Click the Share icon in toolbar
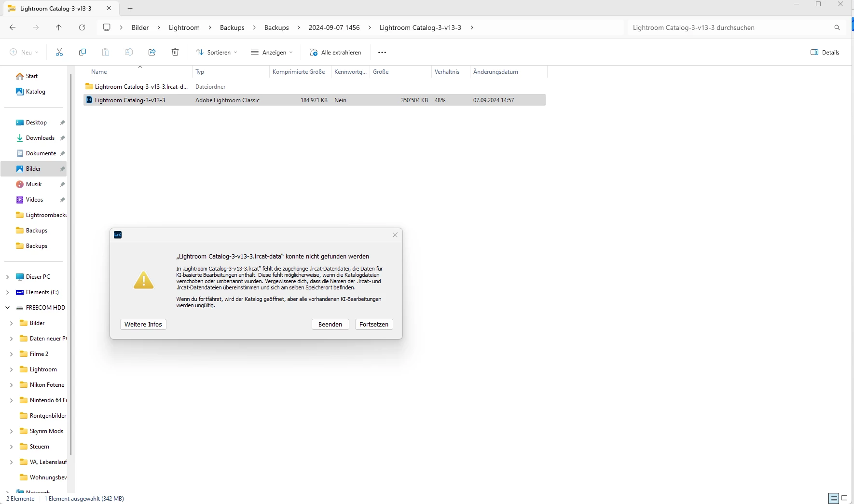The width and height of the screenshot is (854, 504). tap(152, 52)
